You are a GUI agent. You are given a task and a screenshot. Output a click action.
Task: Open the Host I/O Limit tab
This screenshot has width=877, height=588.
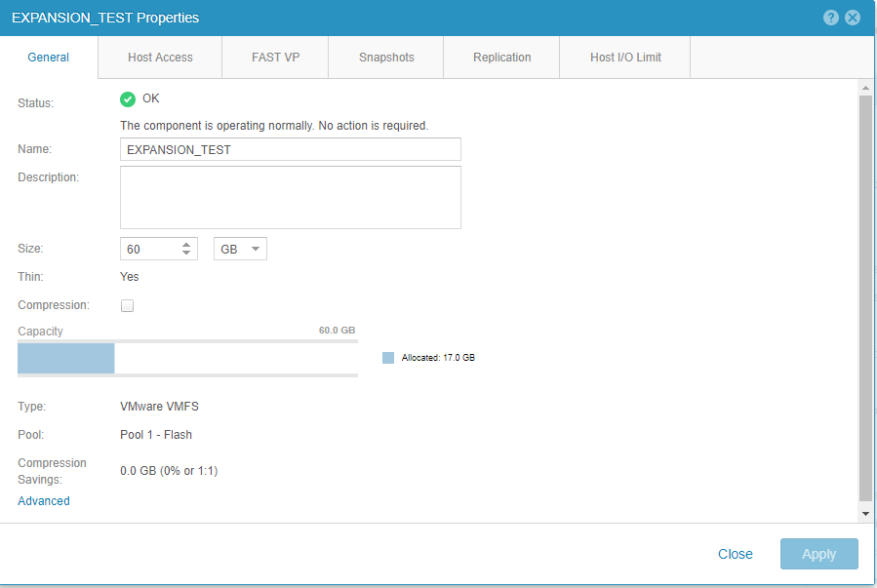625,57
